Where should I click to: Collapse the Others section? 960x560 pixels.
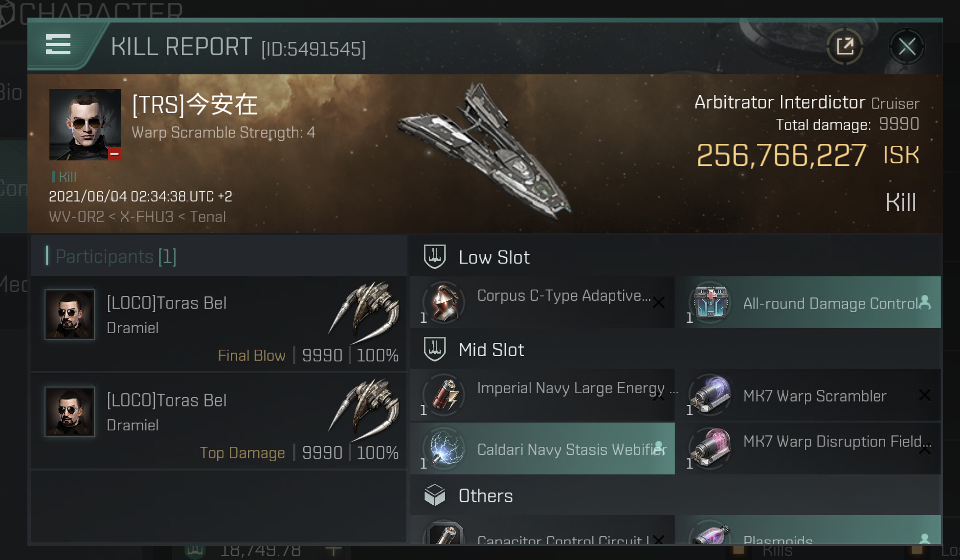485,496
